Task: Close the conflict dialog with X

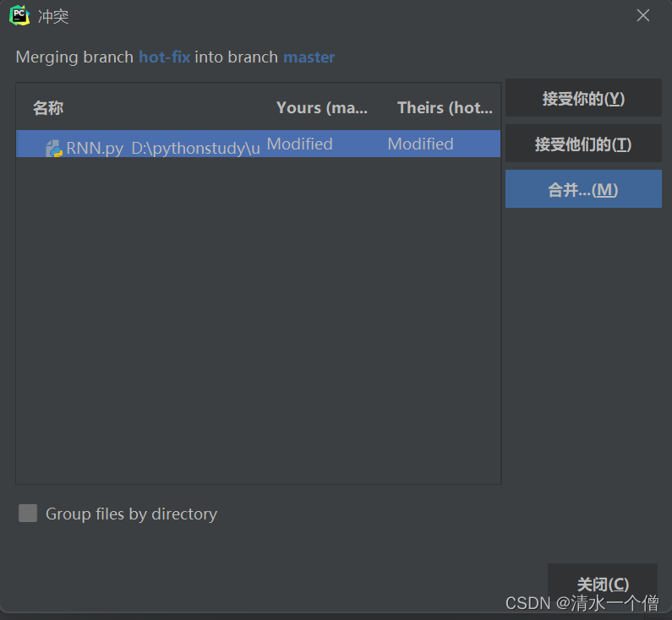Action: (643, 15)
